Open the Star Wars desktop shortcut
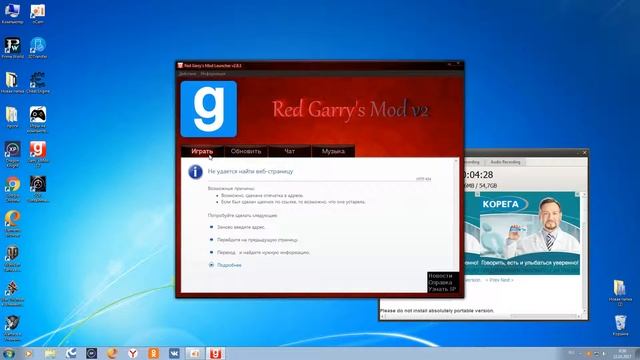640x360 pixels. click(12, 293)
